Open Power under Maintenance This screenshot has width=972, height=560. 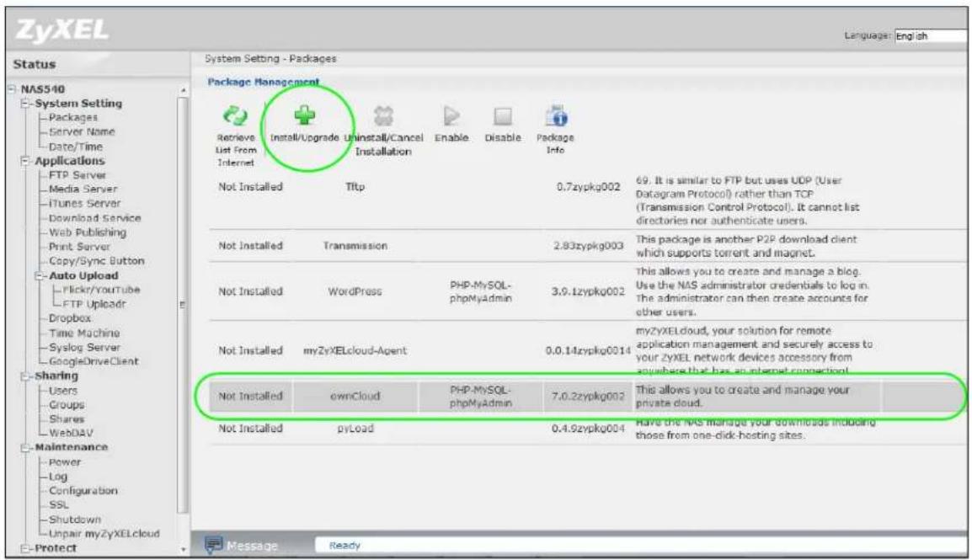(x=65, y=463)
